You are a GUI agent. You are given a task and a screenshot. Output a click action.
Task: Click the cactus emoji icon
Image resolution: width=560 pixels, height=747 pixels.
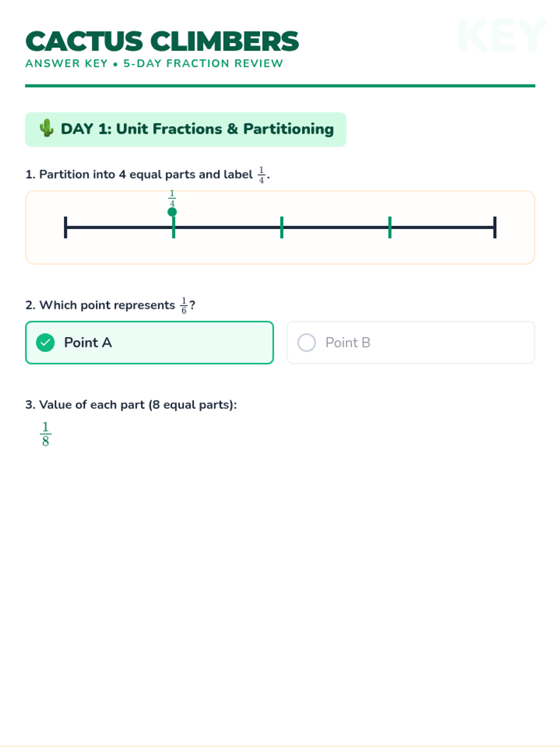coord(46,128)
